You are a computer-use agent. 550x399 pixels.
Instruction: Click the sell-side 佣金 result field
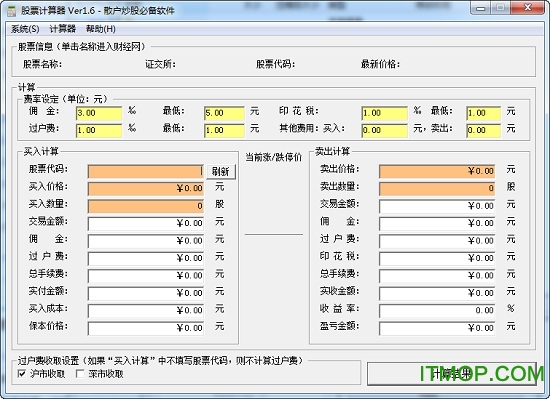tap(437, 223)
